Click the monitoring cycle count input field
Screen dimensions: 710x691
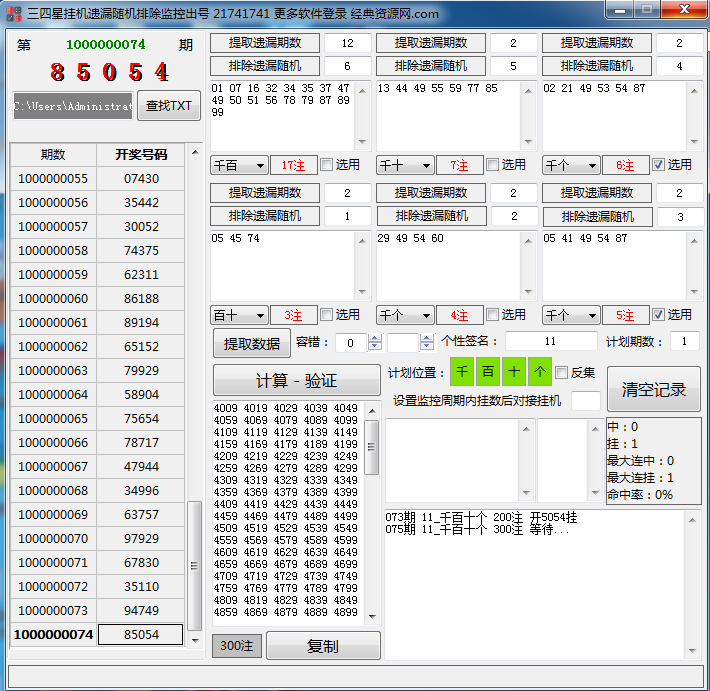(x=586, y=401)
